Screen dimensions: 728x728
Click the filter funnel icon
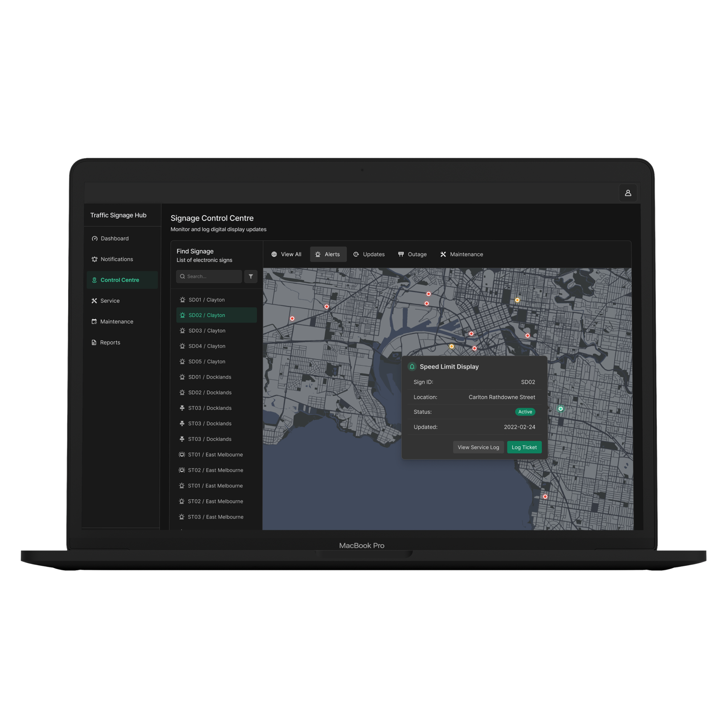pyautogui.click(x=251, y=277)
